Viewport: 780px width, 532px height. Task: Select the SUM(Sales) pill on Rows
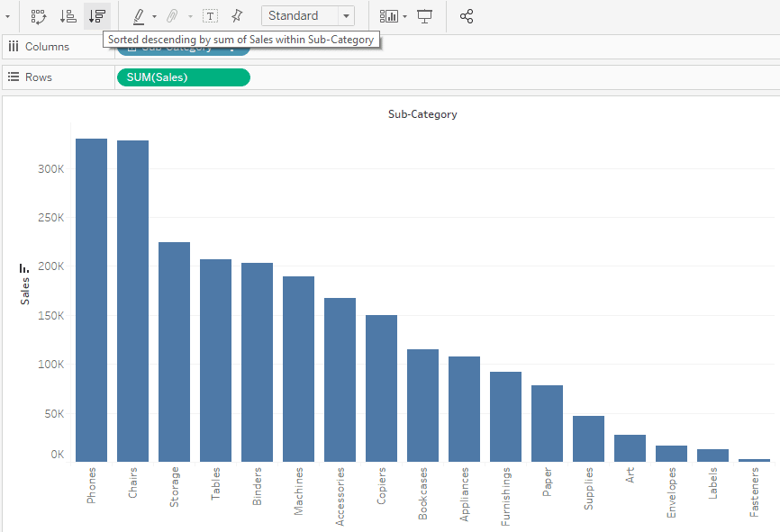click(x=184, y=77)
